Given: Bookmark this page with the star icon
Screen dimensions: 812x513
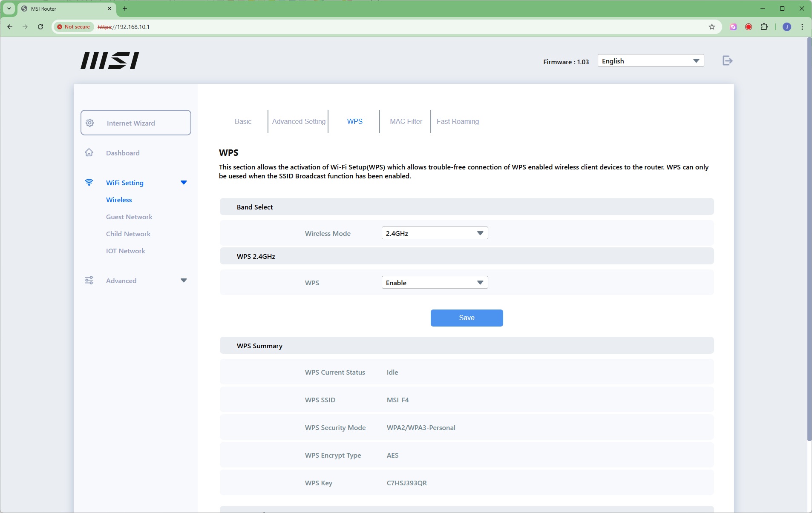Looking at the screenshot, I should [x=711, y=27].
